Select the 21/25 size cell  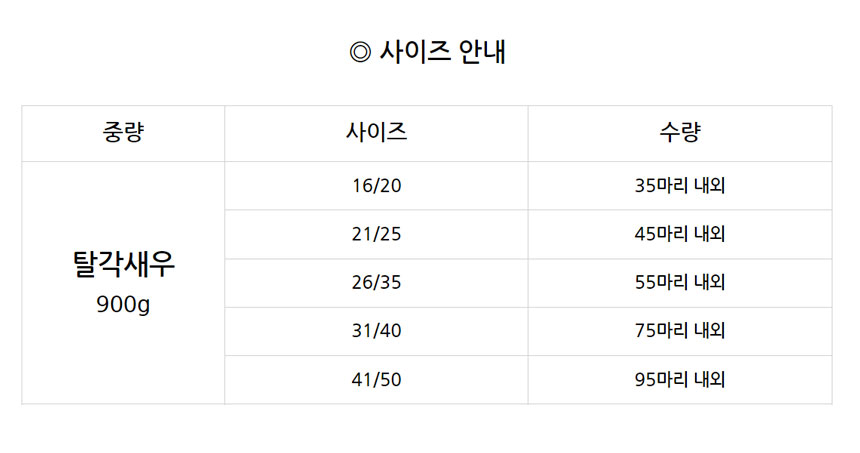376,234
